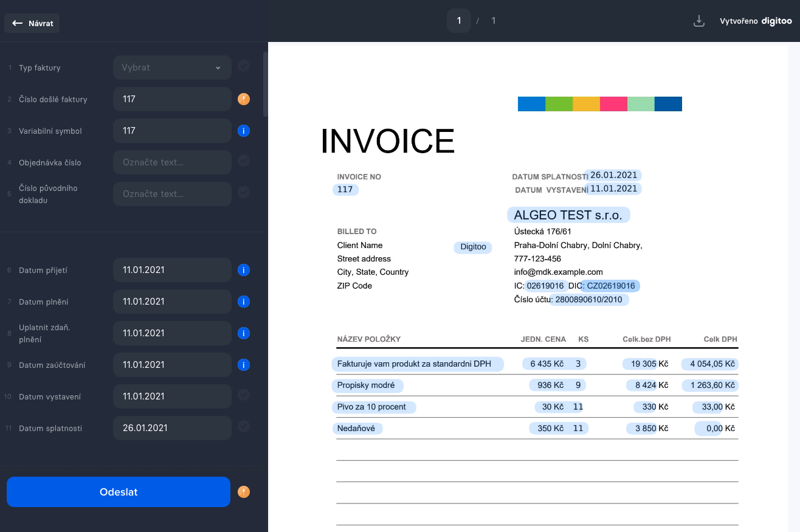Click blue info icon next to Variabilní symbol
The height and width of the screenshot is (532, 800).
coord(244,131)
